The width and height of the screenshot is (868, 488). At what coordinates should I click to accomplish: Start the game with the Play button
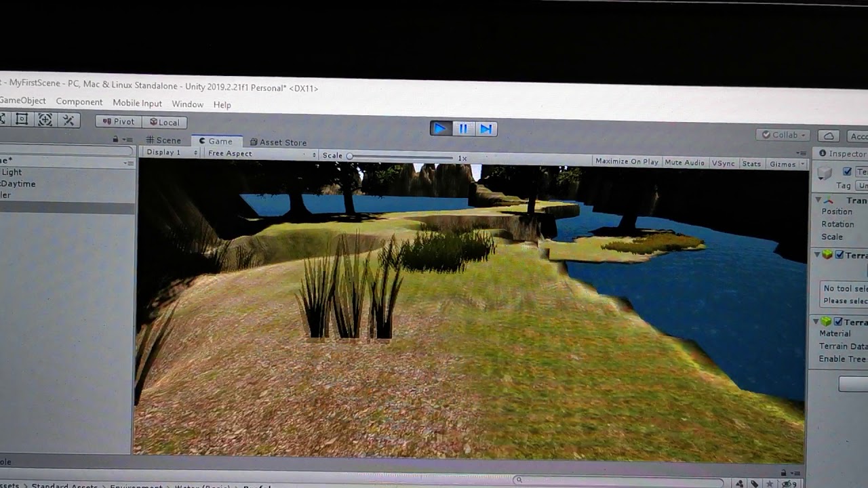point(440,127)
